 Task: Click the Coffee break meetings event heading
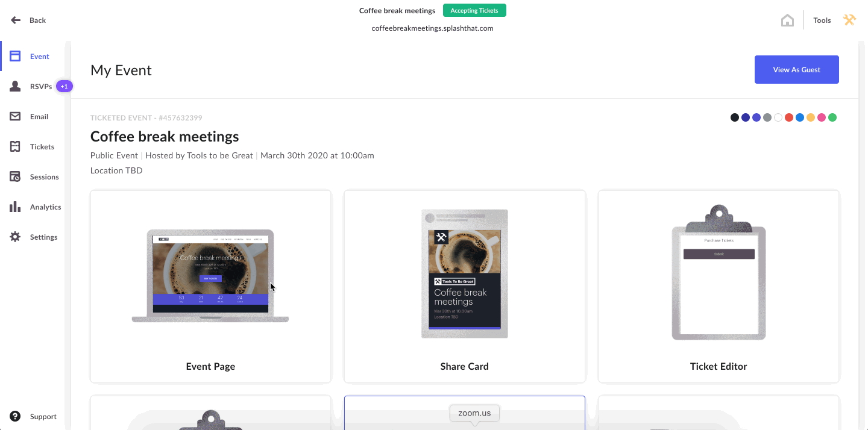click(165, 137)
